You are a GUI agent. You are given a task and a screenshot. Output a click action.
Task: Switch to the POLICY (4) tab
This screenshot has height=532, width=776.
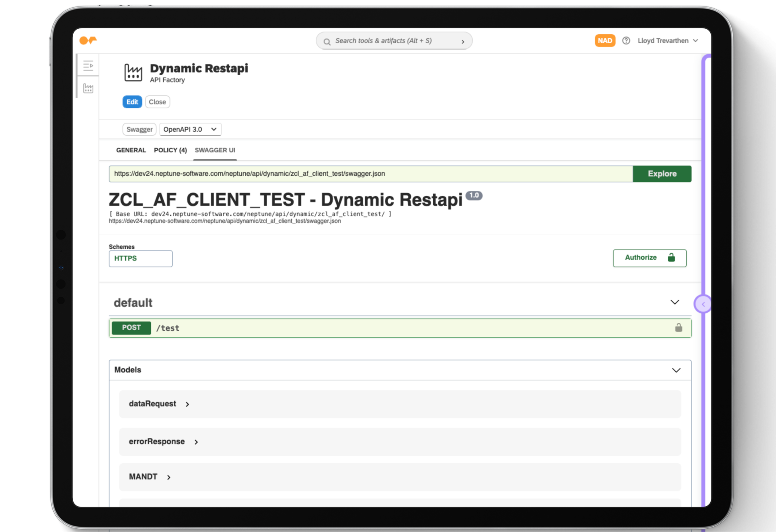point(170,150)
